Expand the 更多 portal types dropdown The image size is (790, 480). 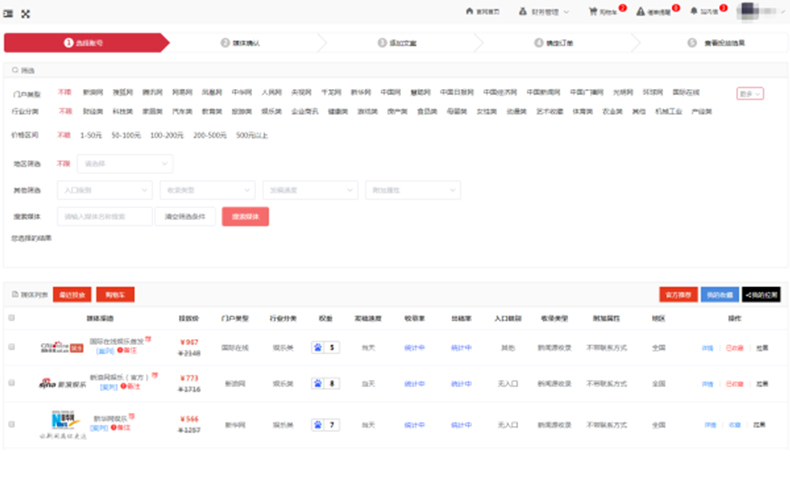pos(750,93)
